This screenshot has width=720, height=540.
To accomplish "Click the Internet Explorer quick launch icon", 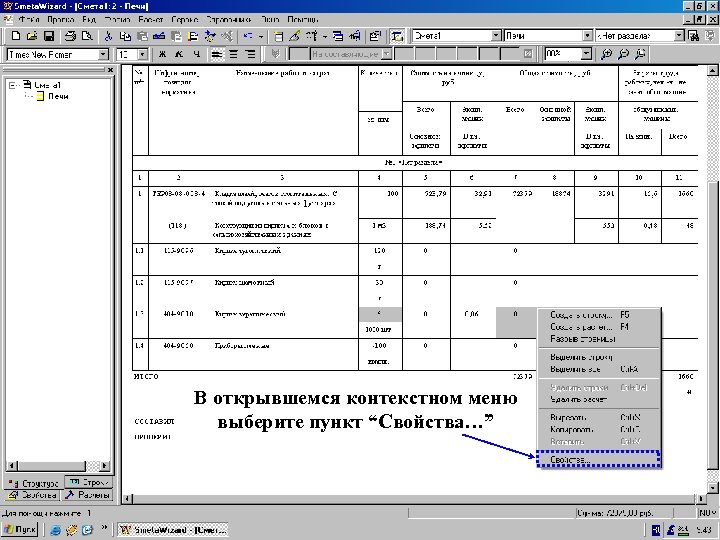I will pyautogui.click(x=56, y=530).
